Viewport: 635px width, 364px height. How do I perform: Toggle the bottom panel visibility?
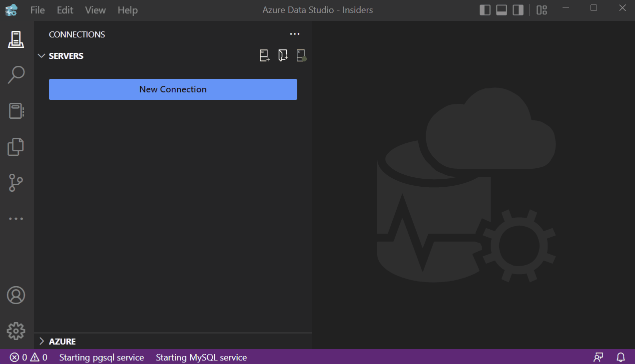tap(501, 9)
